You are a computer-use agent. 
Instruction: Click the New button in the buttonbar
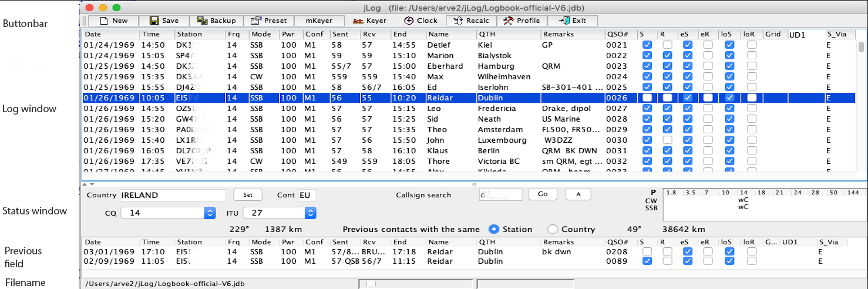pos(113,21)
